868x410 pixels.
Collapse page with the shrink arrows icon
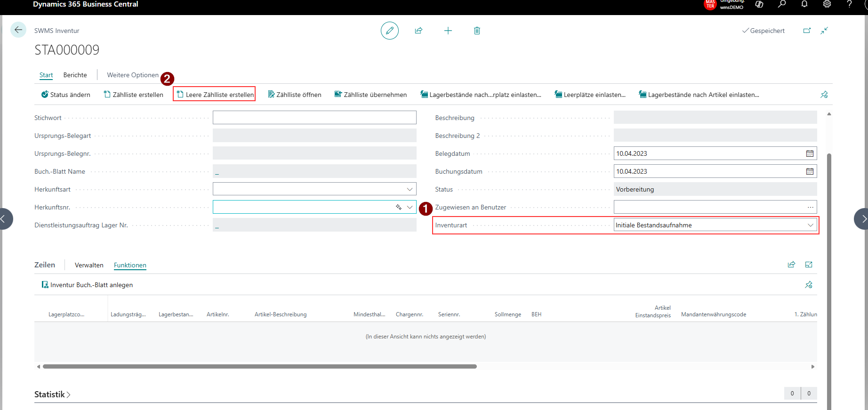click(824, 31)
